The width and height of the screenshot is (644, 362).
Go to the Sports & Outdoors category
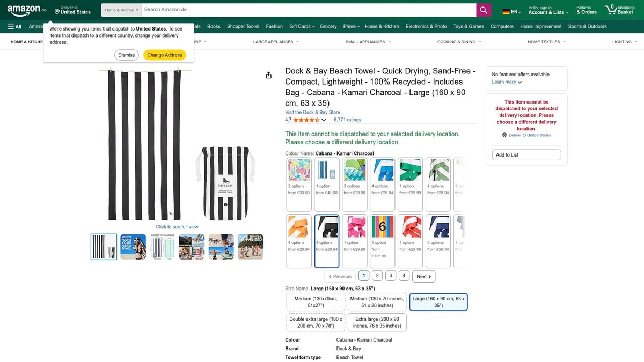587,26
